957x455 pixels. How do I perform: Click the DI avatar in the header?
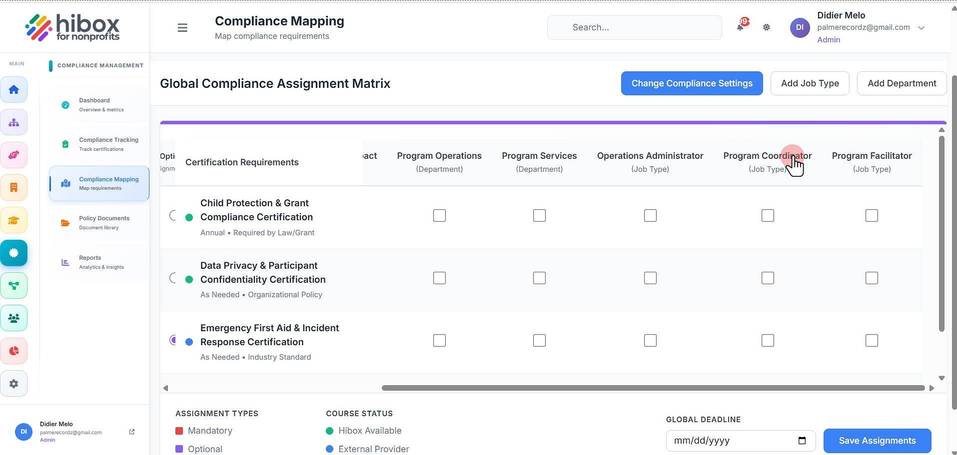coord(800,27)
